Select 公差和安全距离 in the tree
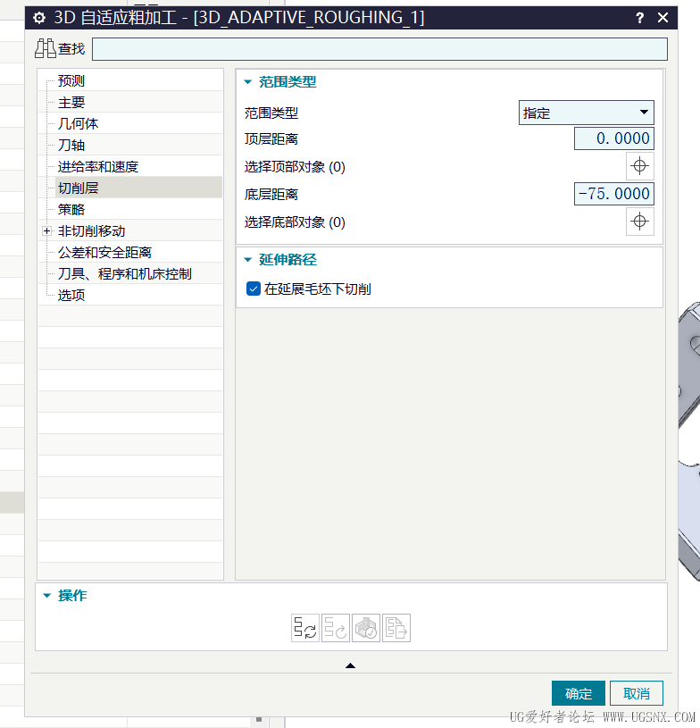This screenshot has height=728, width=700. click(104, 252)
